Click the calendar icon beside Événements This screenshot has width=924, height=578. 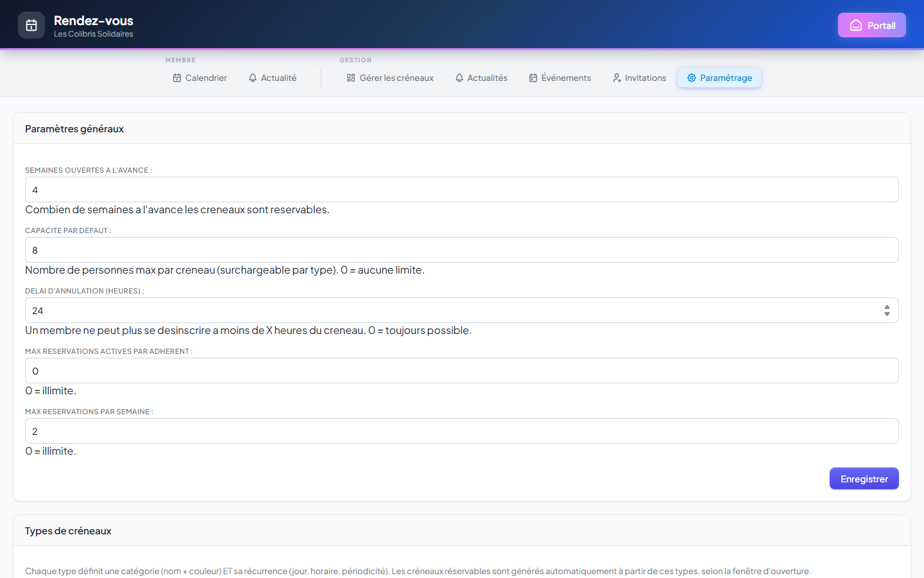click(x=533, y=78)
